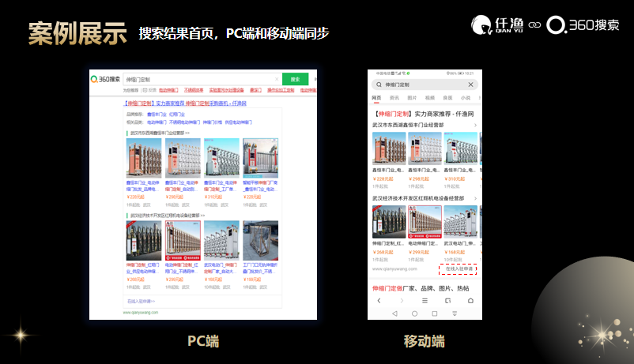The width and height of the screenshot is (634, 364).
Task: Click the 供应电动伸缩门 related category link
Action: (x=238, y=122)
